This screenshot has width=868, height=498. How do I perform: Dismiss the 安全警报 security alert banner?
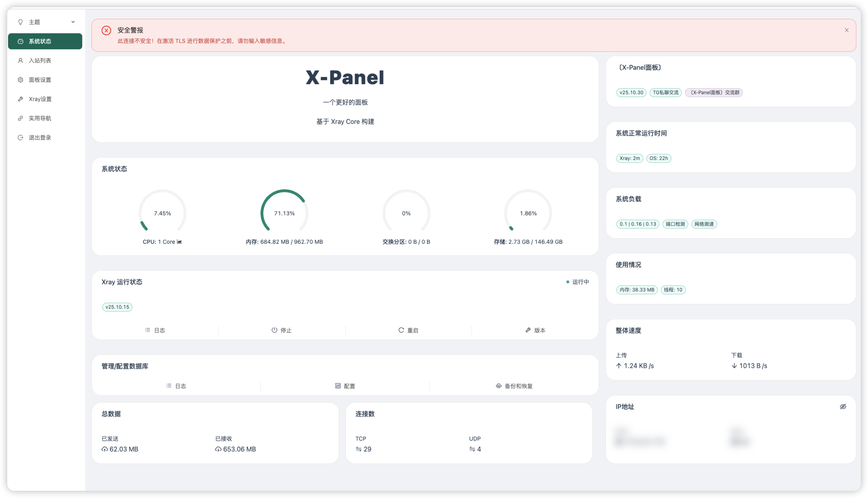(x=846, y=30)
